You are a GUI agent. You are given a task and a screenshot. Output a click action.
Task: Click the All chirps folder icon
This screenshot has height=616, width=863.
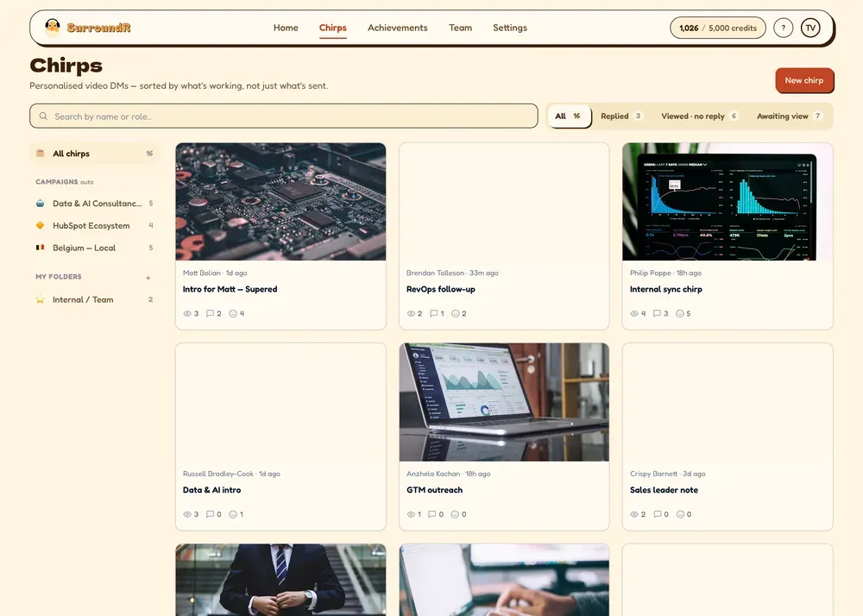click(41, 154)
